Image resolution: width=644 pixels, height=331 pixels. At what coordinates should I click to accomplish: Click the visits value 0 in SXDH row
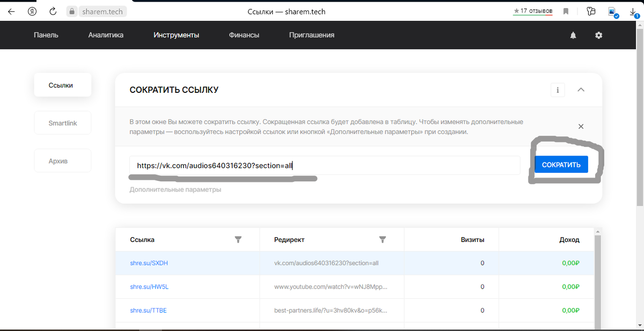click(482, 263)
